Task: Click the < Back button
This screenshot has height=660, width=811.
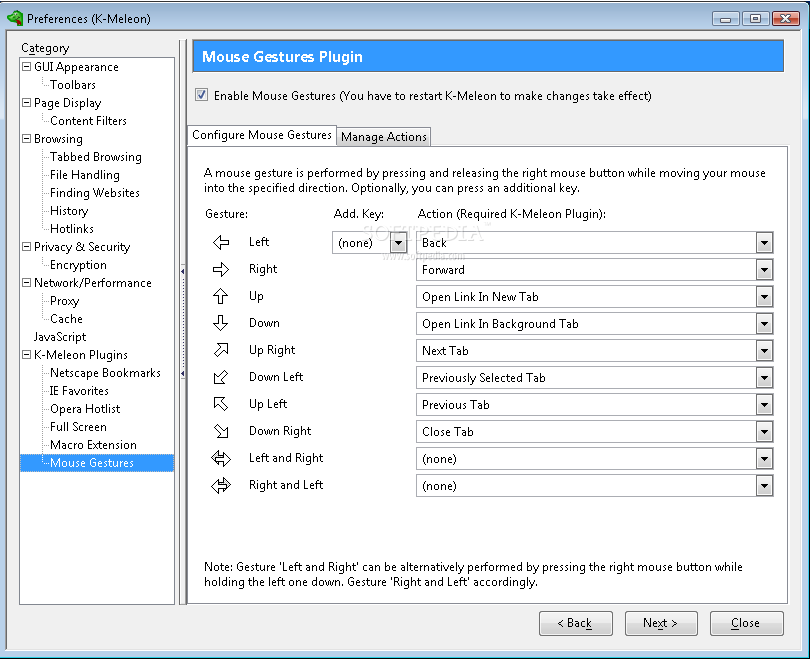Action: point(576,623)
